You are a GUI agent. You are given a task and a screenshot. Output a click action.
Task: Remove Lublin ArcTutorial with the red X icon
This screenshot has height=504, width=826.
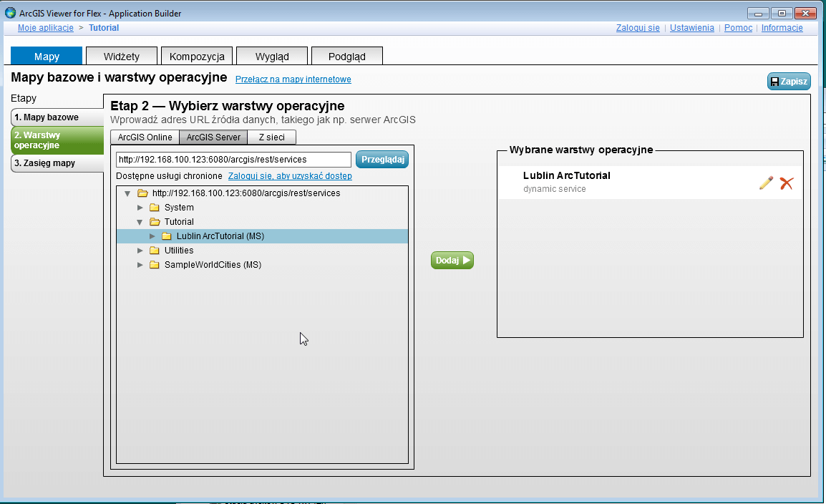(x=787, y=183)
